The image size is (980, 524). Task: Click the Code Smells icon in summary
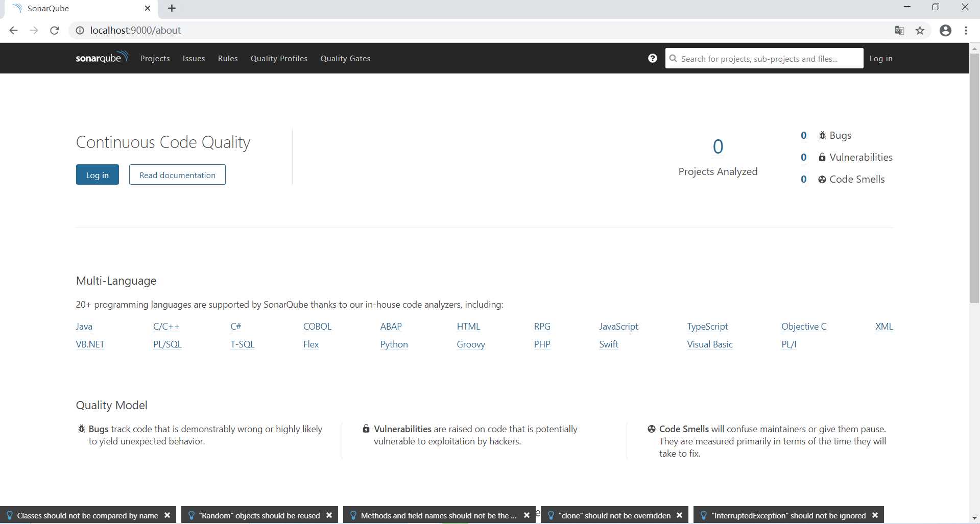pos(822,179)
